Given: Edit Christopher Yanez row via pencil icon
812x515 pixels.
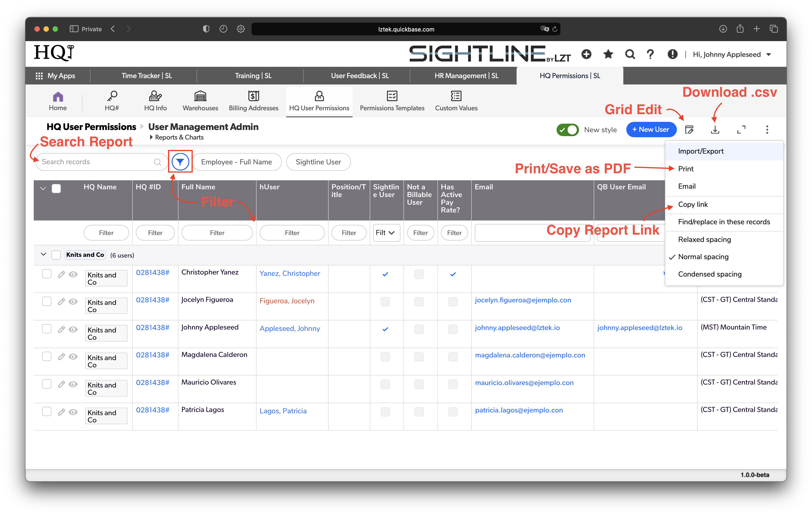Looking at the screenshot, I should [x=61, y=274].
